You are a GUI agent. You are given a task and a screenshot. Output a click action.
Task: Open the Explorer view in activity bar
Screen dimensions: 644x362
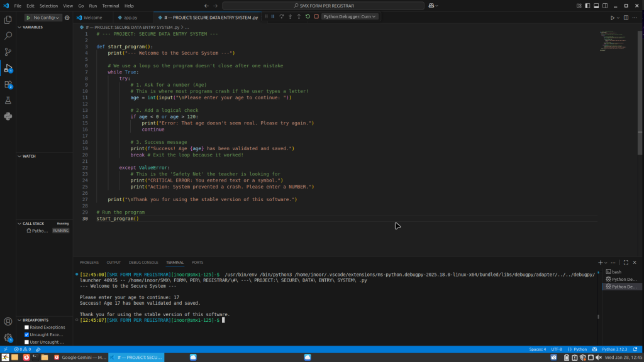coord(8,20)
